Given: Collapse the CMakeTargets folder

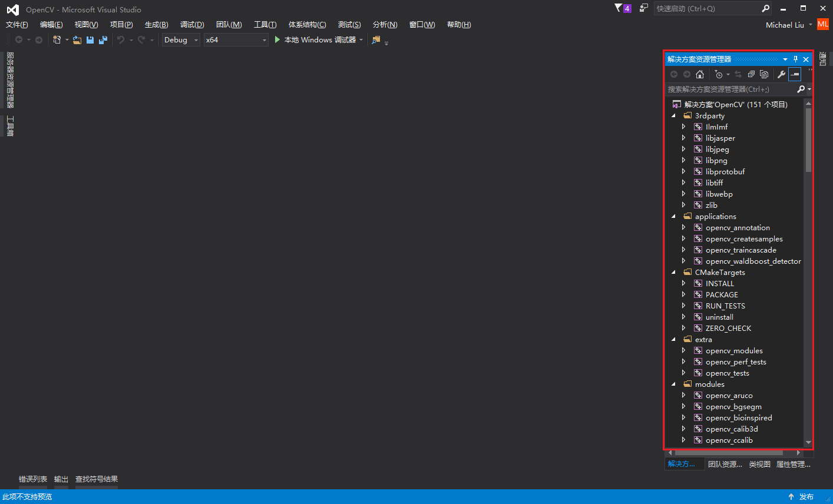Looking at the screenshot, I should pos(674,273).
